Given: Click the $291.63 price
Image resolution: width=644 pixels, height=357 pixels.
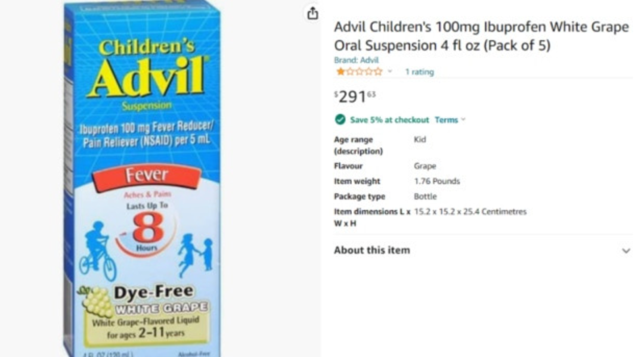Looking at the screenshot, I should 354,97.
